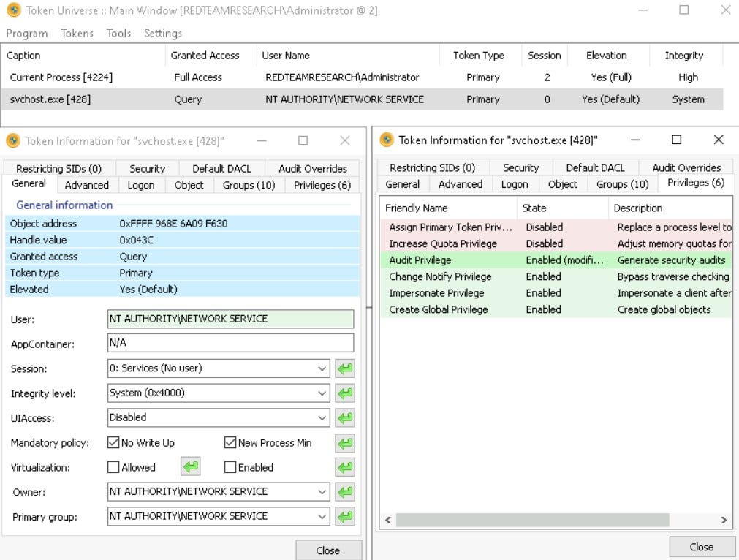Open the Program menu

click(27, 34)
